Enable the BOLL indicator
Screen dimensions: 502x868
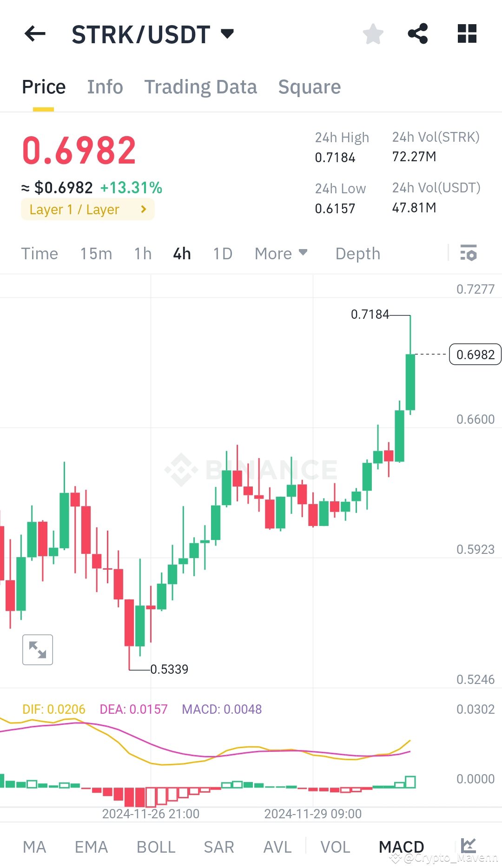pos(156,847)
